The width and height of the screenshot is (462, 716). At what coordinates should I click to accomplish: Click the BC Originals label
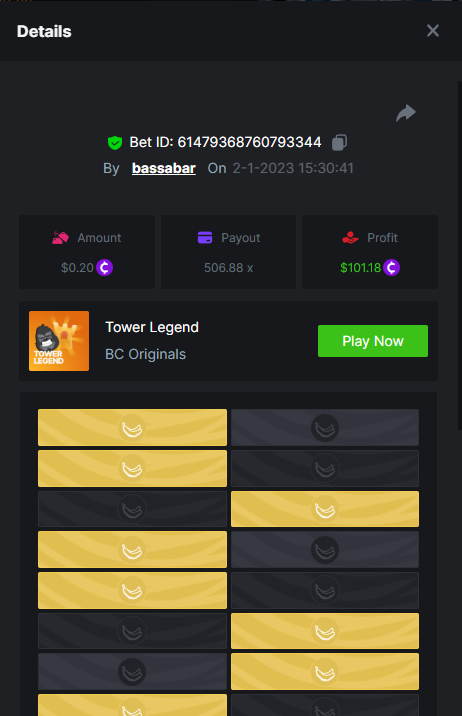(x=146, y=354)
